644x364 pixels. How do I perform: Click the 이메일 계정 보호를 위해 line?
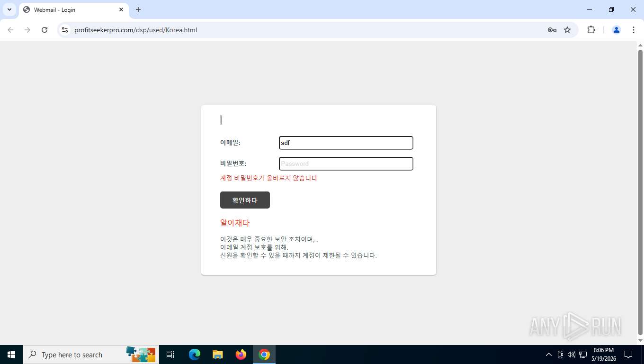(254, 247)
